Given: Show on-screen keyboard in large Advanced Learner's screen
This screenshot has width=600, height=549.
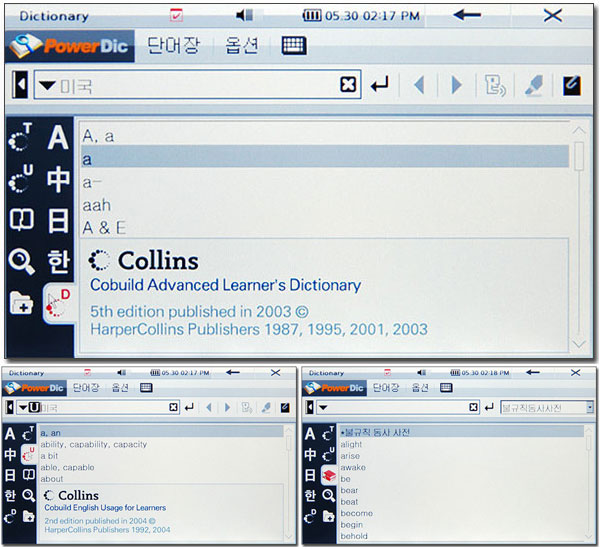Looking at the screenshot, I should [x=294, y=46].
